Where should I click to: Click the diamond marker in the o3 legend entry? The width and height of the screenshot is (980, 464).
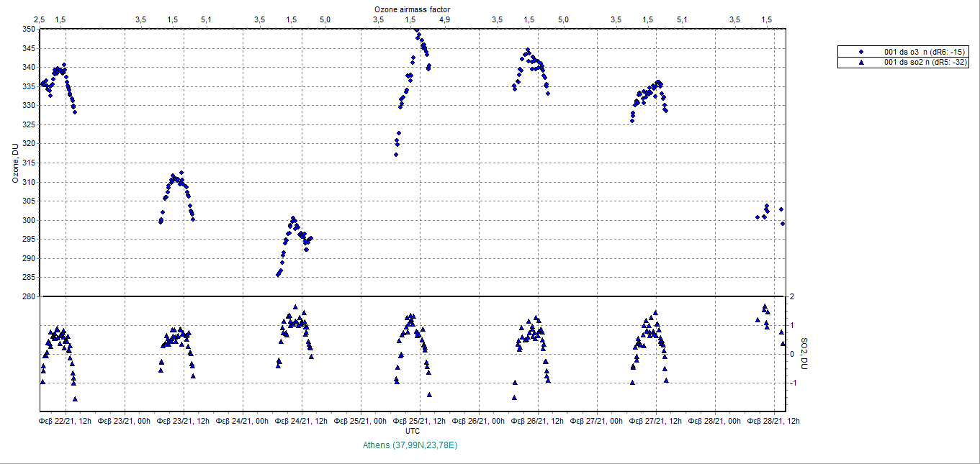(x=861, y=52)
